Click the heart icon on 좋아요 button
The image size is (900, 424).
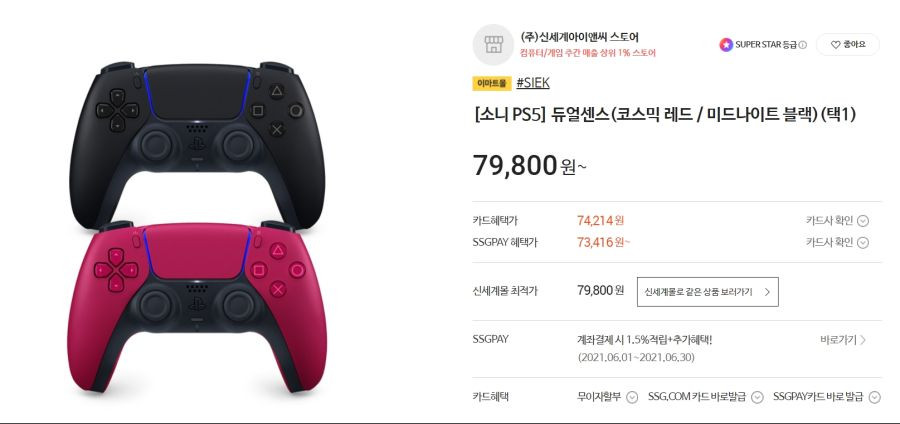coord(835,45)
